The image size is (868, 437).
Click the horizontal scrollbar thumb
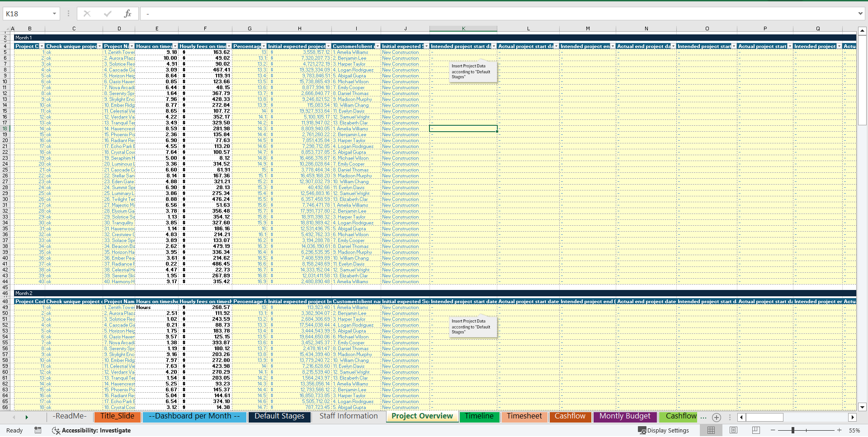[x=764, y=417]
